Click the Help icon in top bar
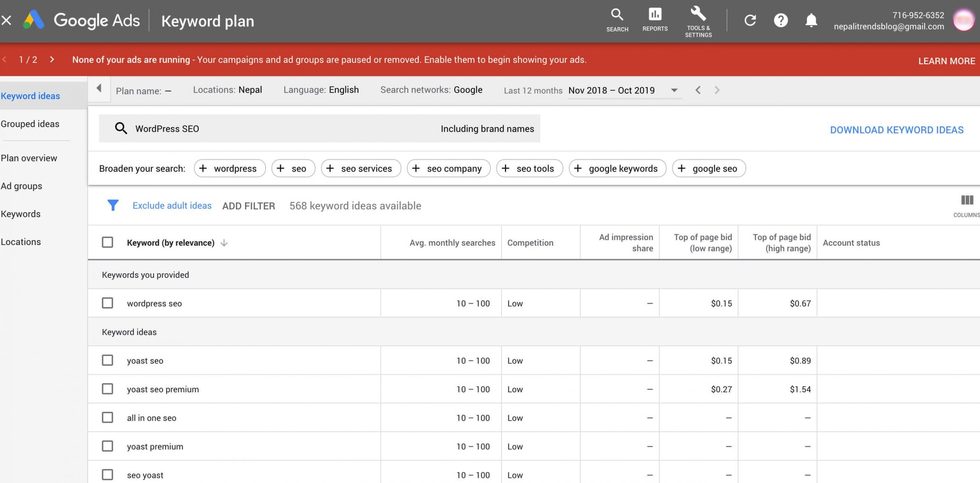Image resolution: width=980 pixels, height=483 pixels. click(781, 20)
